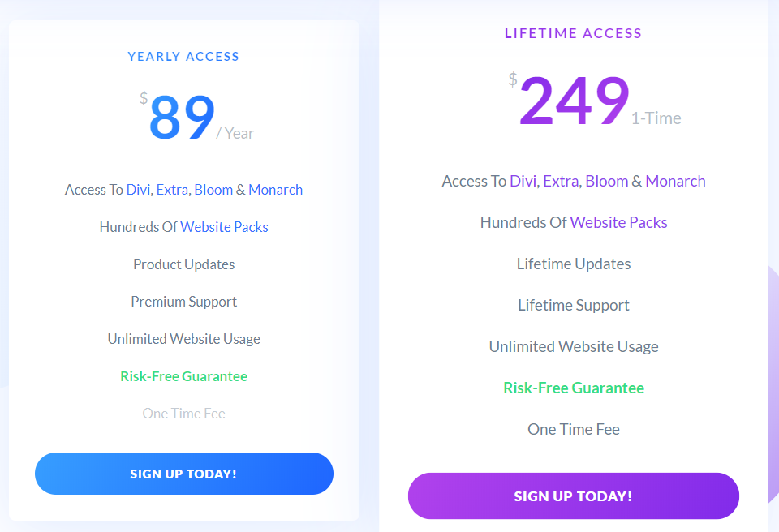Image resolution: width=779 pixels, height=532 pixels.
Task: Click the Premium Support feature text
Action: click(183, 302)
